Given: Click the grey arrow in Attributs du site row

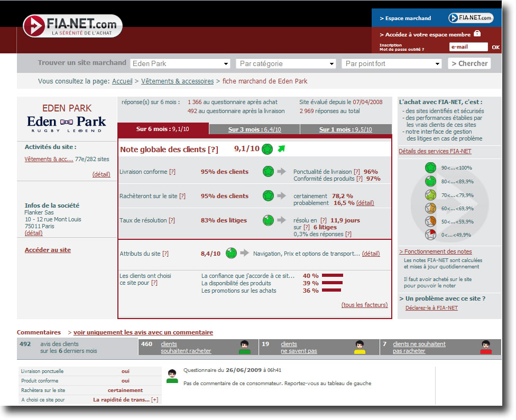Looking at the screenshot, I should click(x=244, y=253).
